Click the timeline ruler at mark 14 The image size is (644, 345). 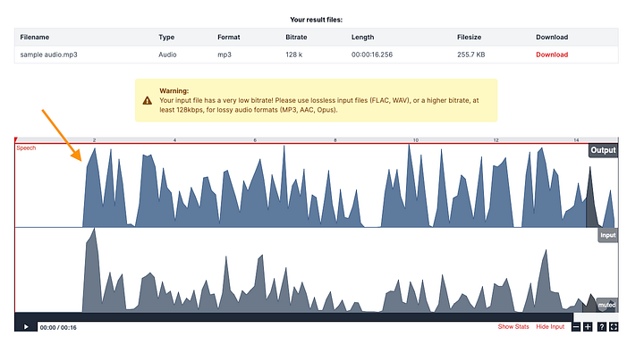pos(576,140)
